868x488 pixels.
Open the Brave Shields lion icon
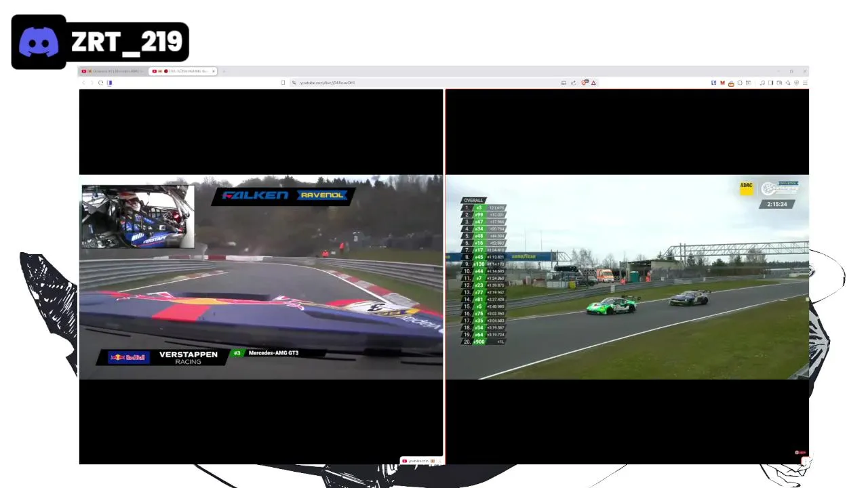point(585,83)
